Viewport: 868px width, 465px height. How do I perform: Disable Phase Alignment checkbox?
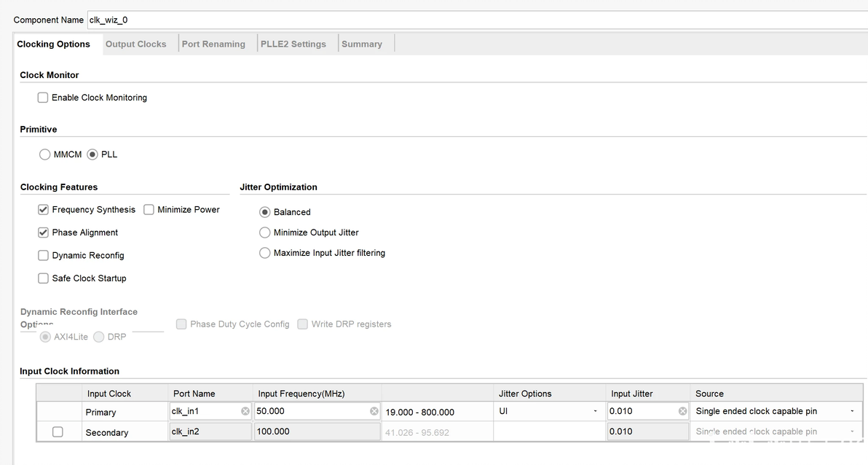point(44,232)
